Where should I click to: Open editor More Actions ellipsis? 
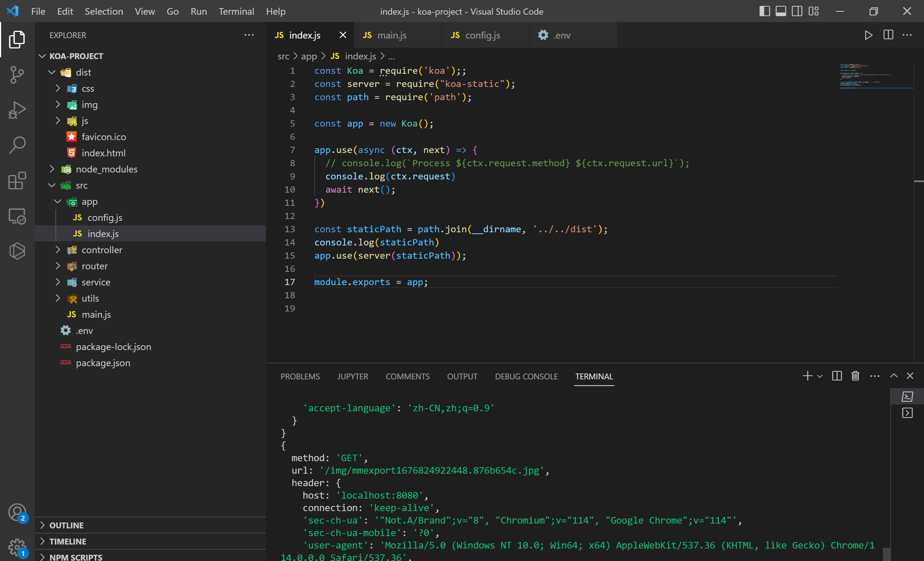tap(907, 35)
